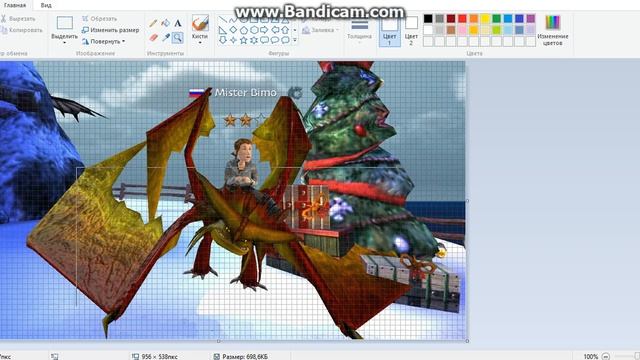Image resolution: width=640 pixels, height=360 pixels.
Task: Click the file size Размер: 698,6КБ
Action: pos(245,356)
